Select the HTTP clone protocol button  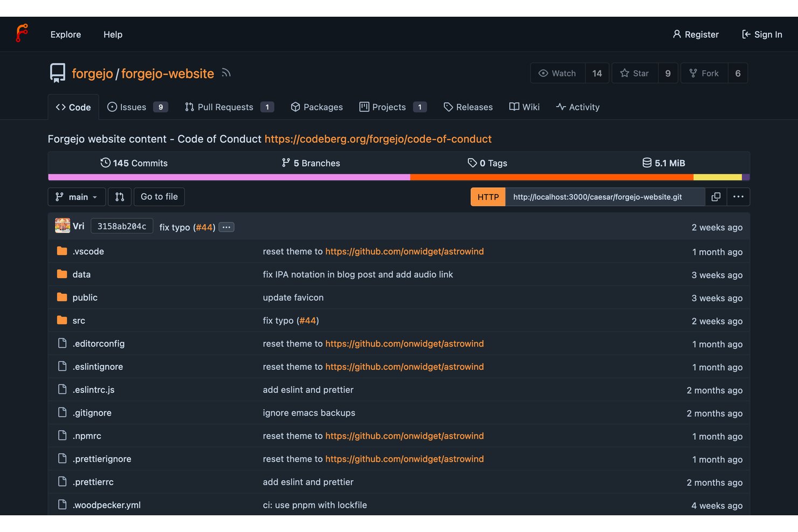pos(488,197)
